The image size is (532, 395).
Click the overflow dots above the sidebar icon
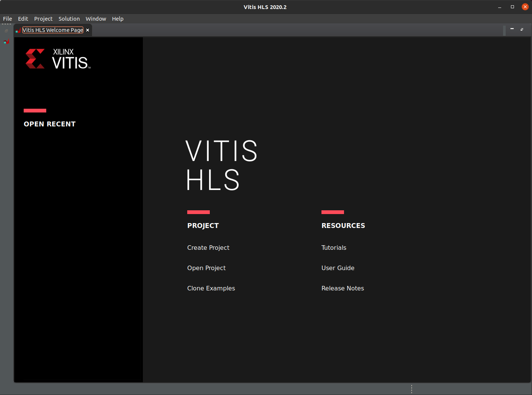click(6, 24)
